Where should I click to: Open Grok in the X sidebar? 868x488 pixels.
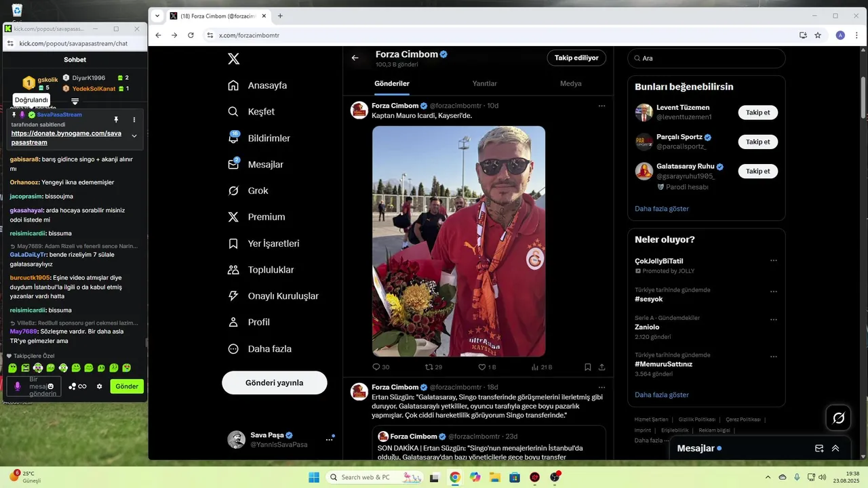[248, 191]
